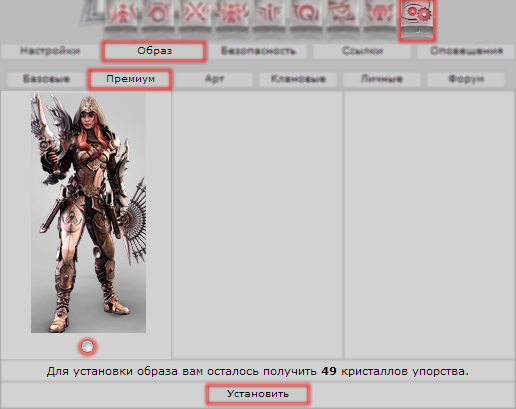
Task: Open the Q-shaped icon in top bar
Action: (306, 15)
